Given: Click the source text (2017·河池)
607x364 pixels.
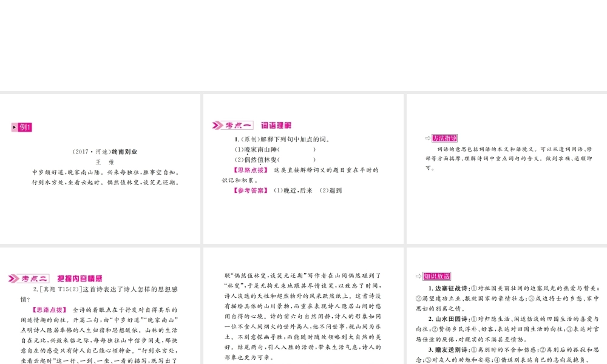Looking at the screenshot, I should point(92,152).
